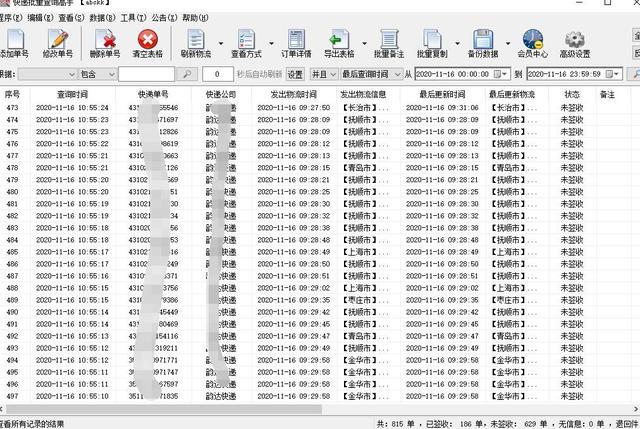Image resolution: width=640 pixels, height=429 pixels.
Task: Open calendar icon in the end date field
Action: click(609, 74)
